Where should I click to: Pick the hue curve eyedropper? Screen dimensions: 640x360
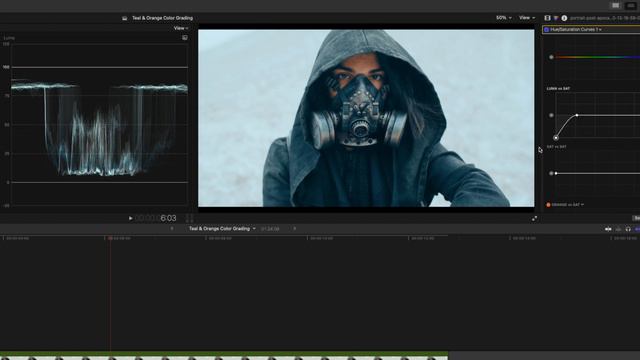(x=551, y=57)
